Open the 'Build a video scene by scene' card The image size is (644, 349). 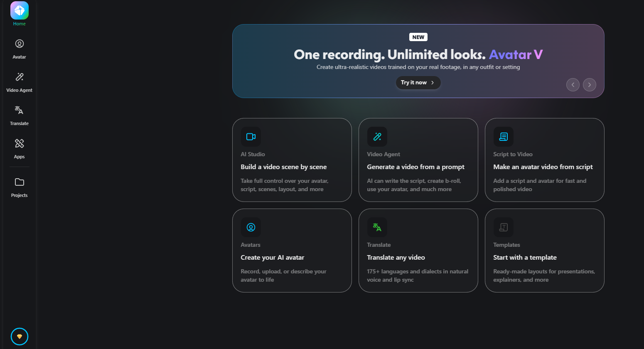(292, 160)
